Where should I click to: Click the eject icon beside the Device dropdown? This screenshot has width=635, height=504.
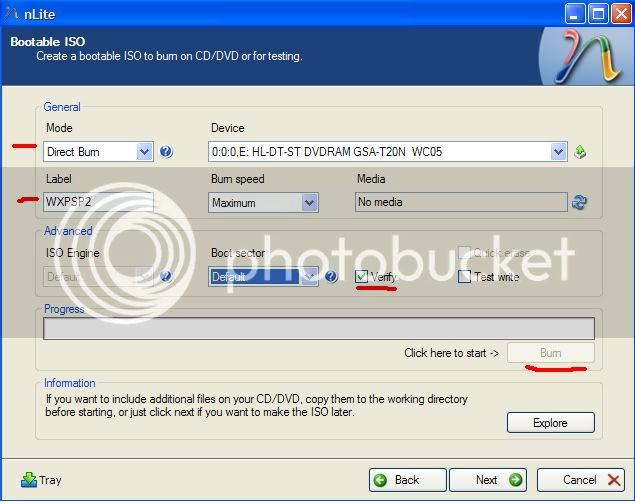581,152
